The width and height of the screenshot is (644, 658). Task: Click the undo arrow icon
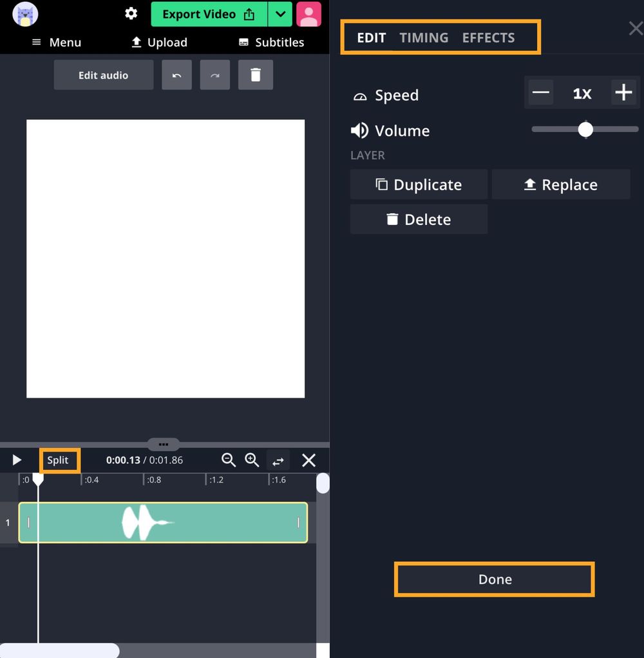(176, 75)
